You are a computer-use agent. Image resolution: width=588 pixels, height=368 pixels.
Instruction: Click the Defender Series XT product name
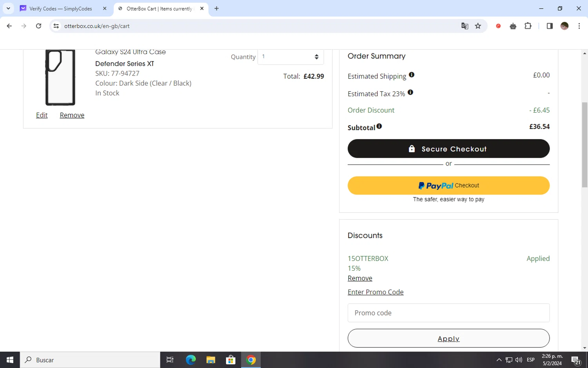pyautogui.click(x=125, y=64)
